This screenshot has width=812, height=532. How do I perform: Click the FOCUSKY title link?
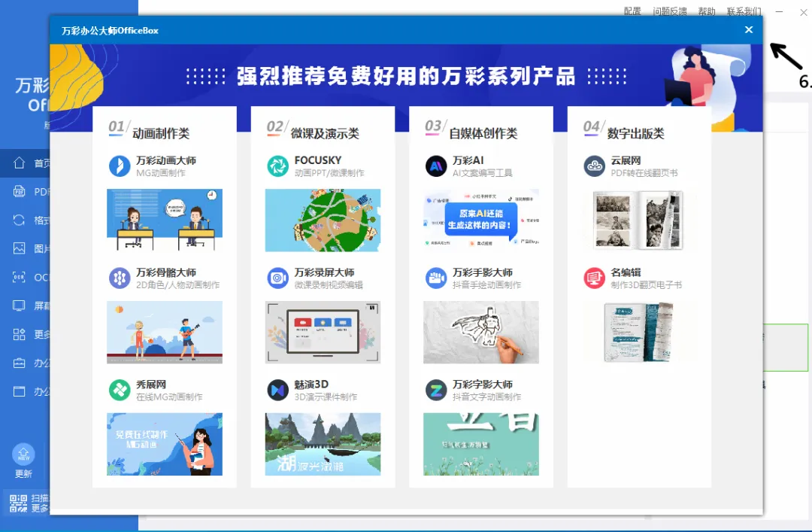[x=317, y=160]
